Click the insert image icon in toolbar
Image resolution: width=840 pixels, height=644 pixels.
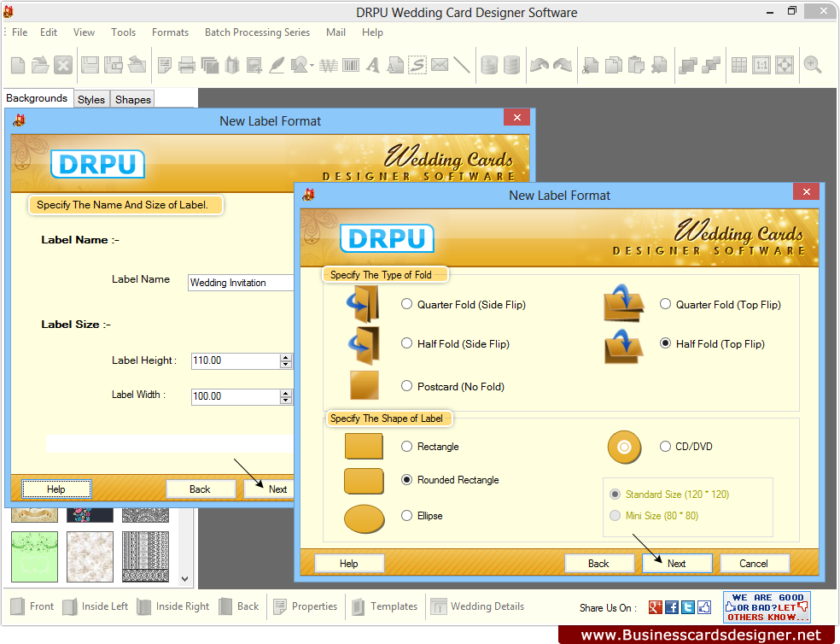point(254,66)
